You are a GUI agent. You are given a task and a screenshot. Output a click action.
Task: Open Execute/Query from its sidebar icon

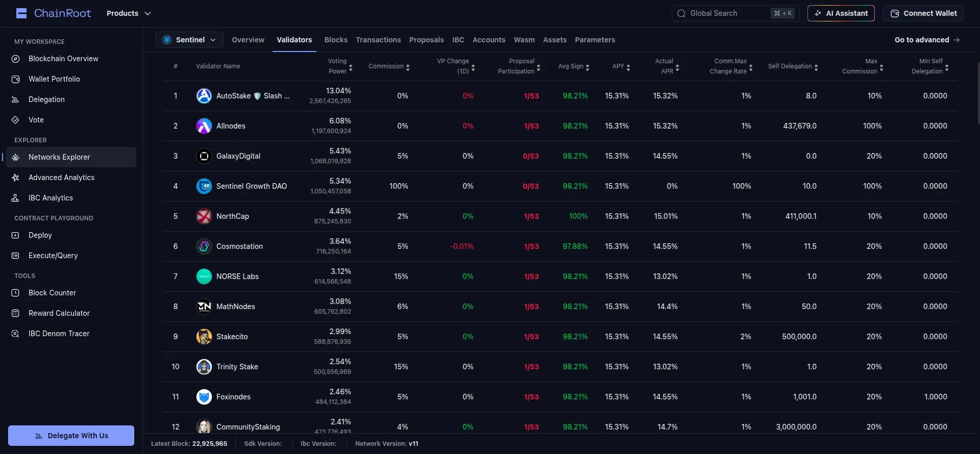(x=15, y=256)
